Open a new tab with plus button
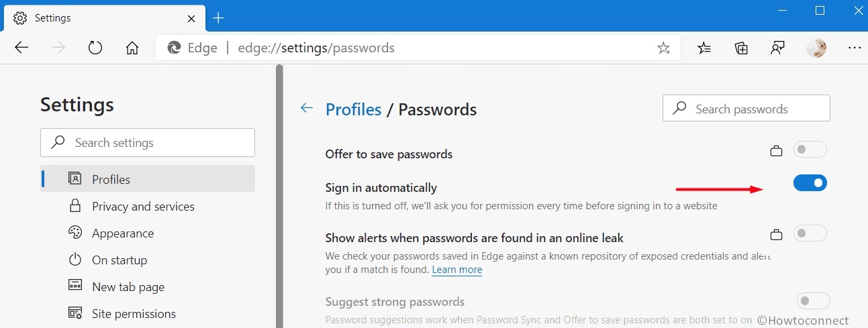The image size is (868, 328). pos(218,18)
